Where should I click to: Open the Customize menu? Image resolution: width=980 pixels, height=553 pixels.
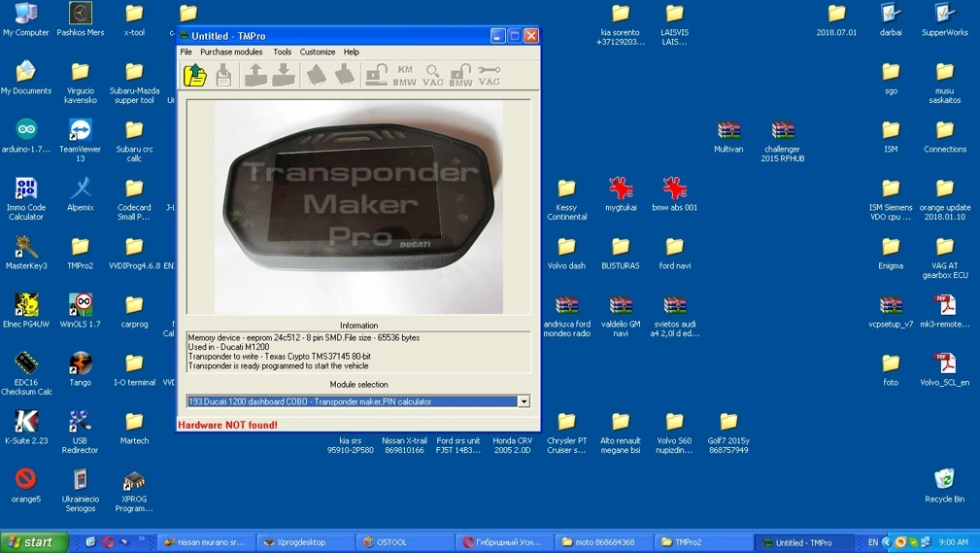(x=318, y=52)
